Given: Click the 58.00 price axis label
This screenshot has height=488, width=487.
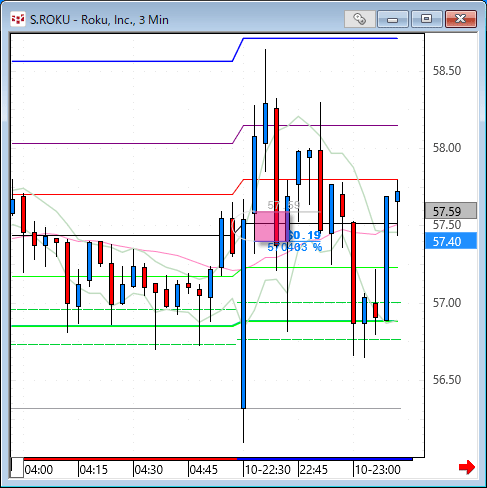Looking at the screenshot, I should (447, 148).
